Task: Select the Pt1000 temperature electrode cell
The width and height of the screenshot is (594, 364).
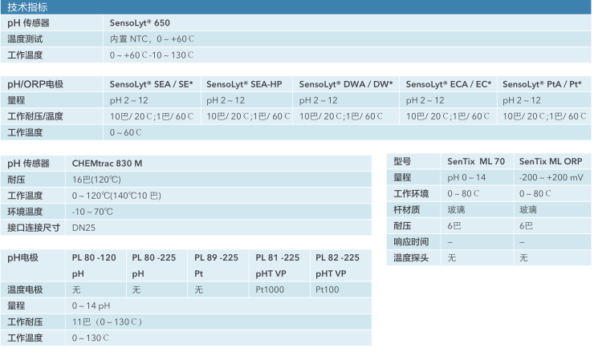Action: 270,289
